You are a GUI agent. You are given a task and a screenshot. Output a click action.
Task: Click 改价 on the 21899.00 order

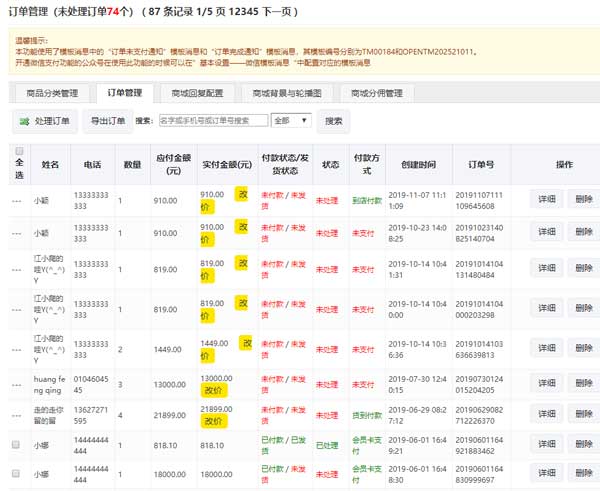pos(214,421)
